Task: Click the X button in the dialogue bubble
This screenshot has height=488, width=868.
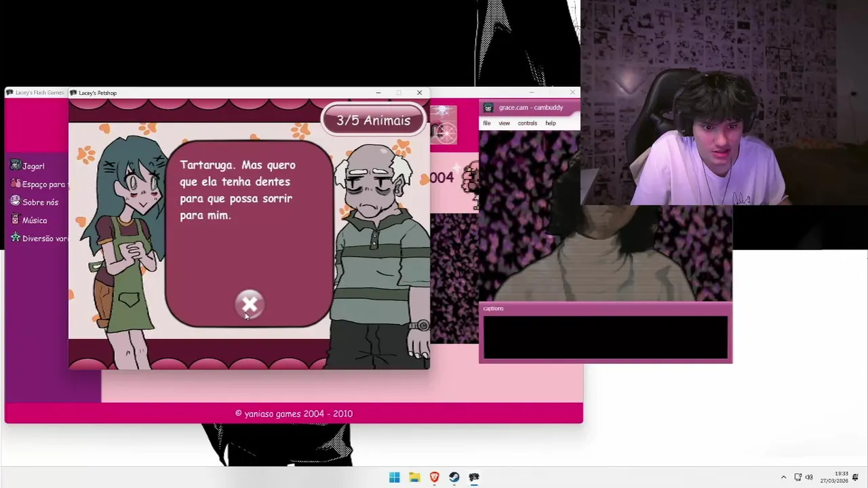Action: coord(250,304)
